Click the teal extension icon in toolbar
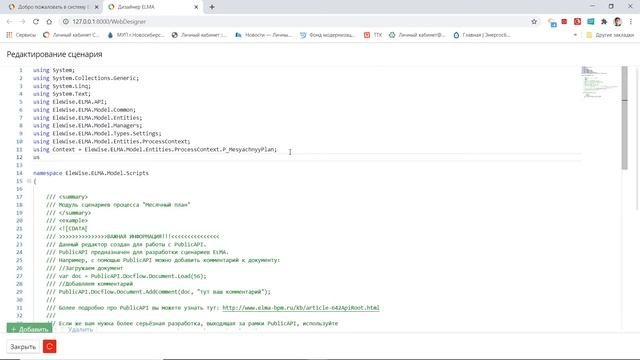 pyautogui.click(x=591, y=22)
